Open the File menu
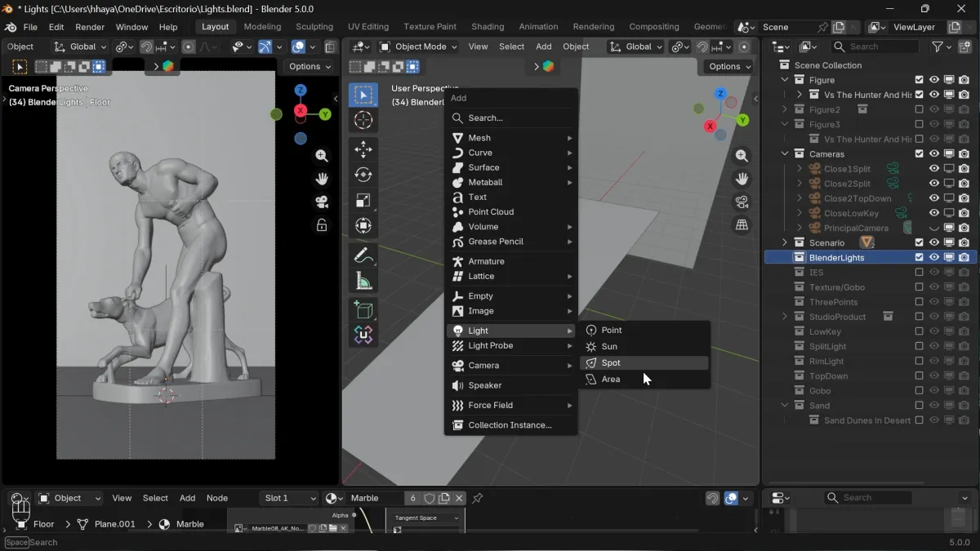This screenshot has height=551, width=980. pos(30,27)
